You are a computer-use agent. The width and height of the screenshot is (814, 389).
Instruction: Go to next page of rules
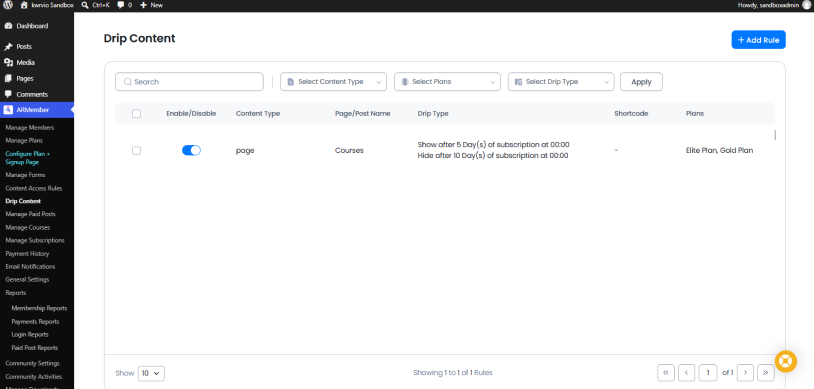click(745, 372)
